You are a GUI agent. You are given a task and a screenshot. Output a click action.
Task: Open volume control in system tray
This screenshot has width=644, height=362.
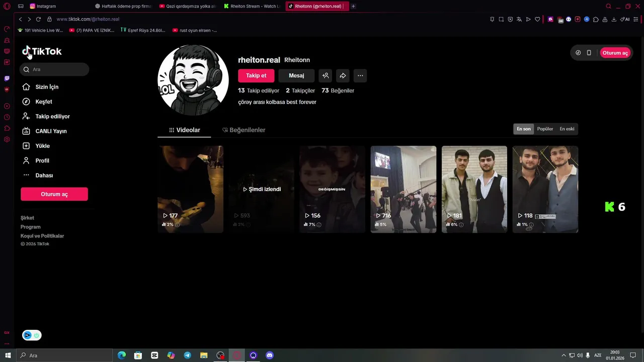[580, 355]
